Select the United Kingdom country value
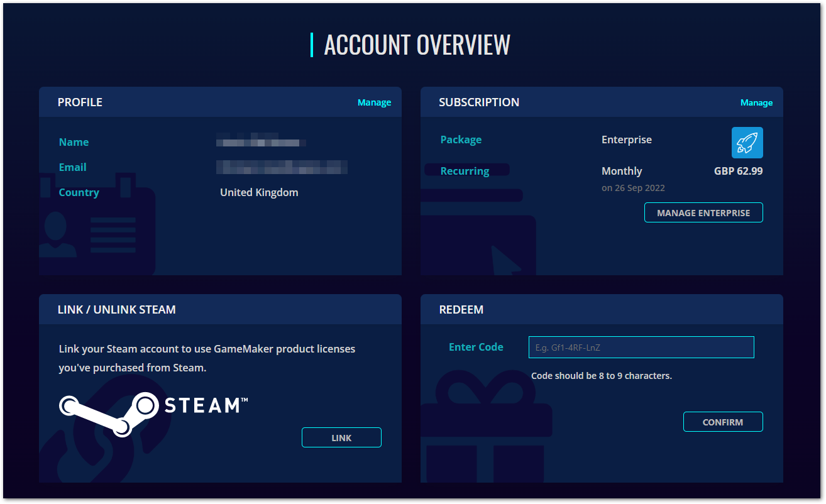This screenshot has width=826, height=504. 259,192
